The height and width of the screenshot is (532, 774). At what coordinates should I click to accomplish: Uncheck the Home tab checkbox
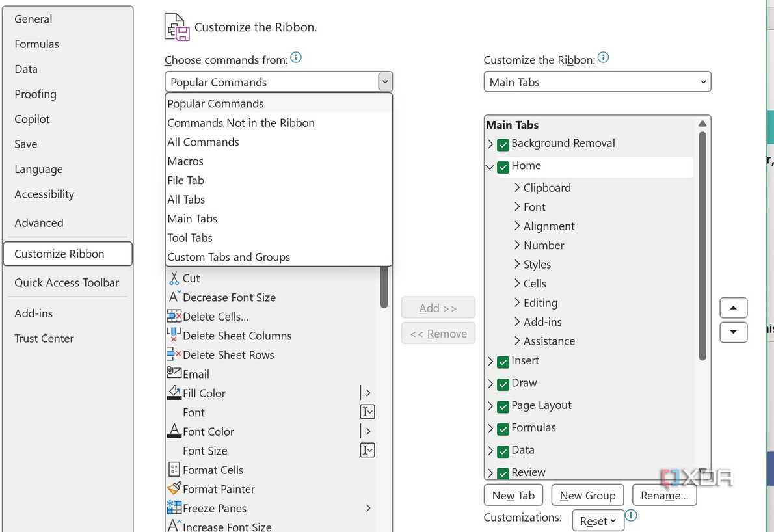pyautogui.click(x=503, y=167)
